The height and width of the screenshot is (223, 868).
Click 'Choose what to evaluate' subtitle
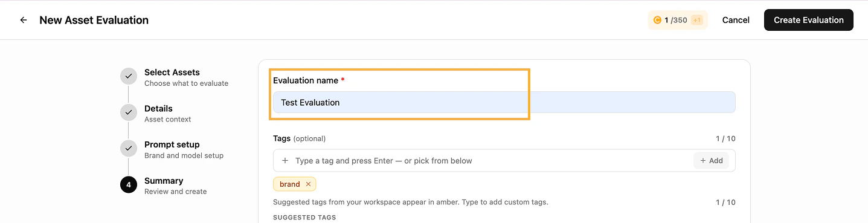186,83
